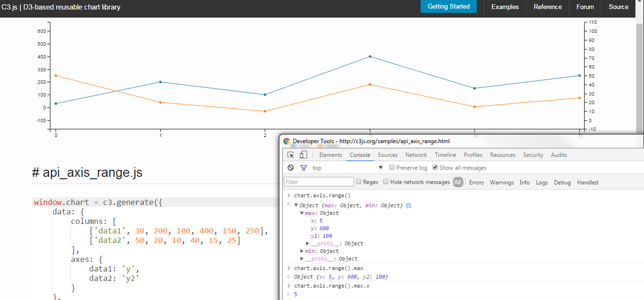Enable Hide network messages checkbox
This screenshot has width=644, height=300.
click(x=386, y=182)
